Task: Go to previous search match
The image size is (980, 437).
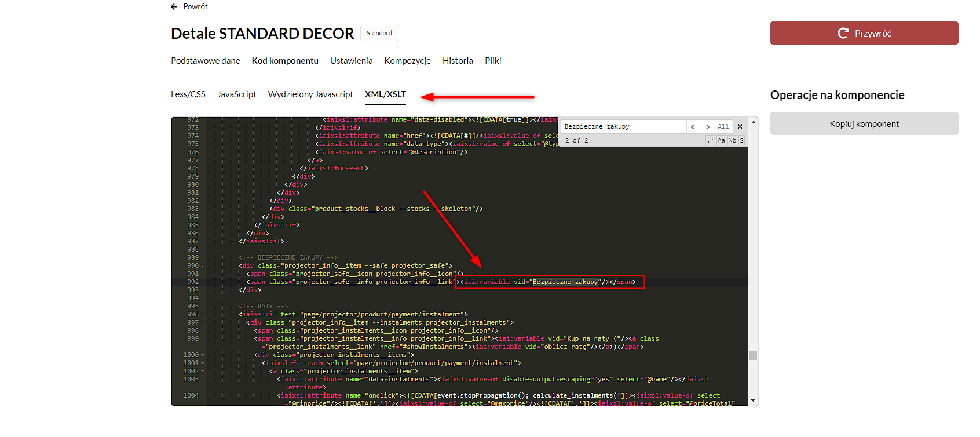Action: [x=693, y=126]
